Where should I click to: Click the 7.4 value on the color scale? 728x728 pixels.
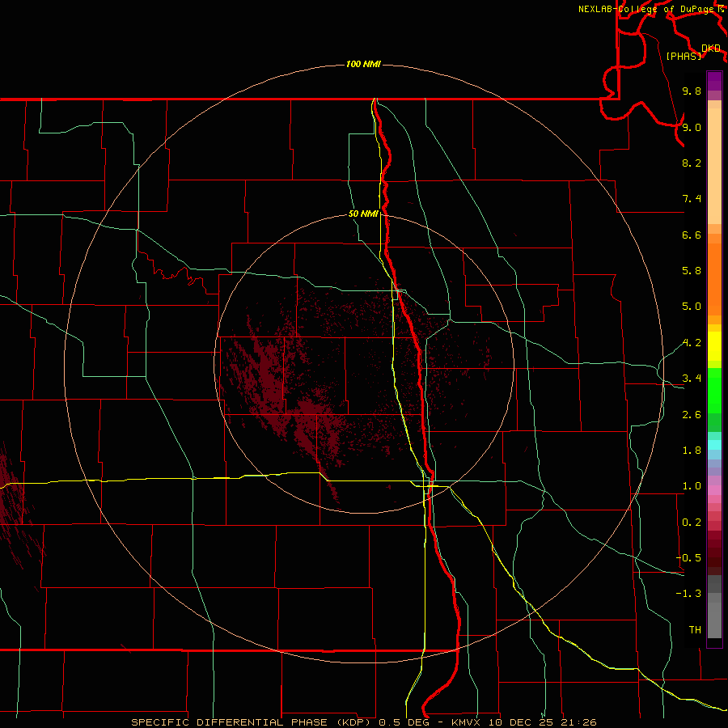coord(692,199)
